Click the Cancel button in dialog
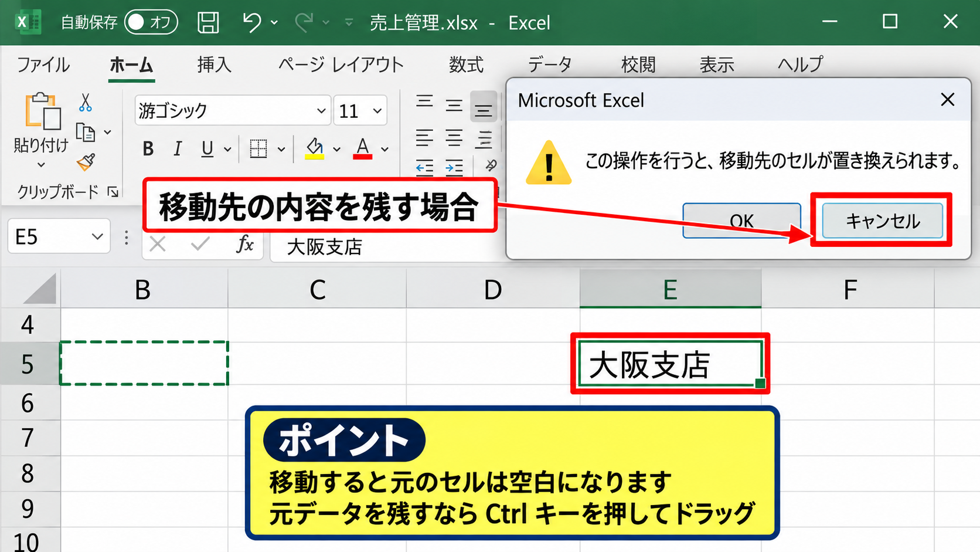 [x=882, y=221]
